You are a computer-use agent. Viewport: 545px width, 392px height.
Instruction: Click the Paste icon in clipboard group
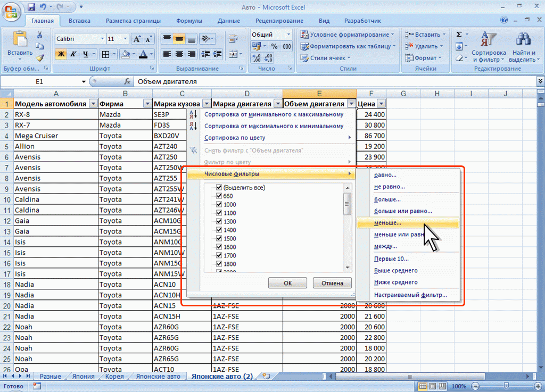20,39
